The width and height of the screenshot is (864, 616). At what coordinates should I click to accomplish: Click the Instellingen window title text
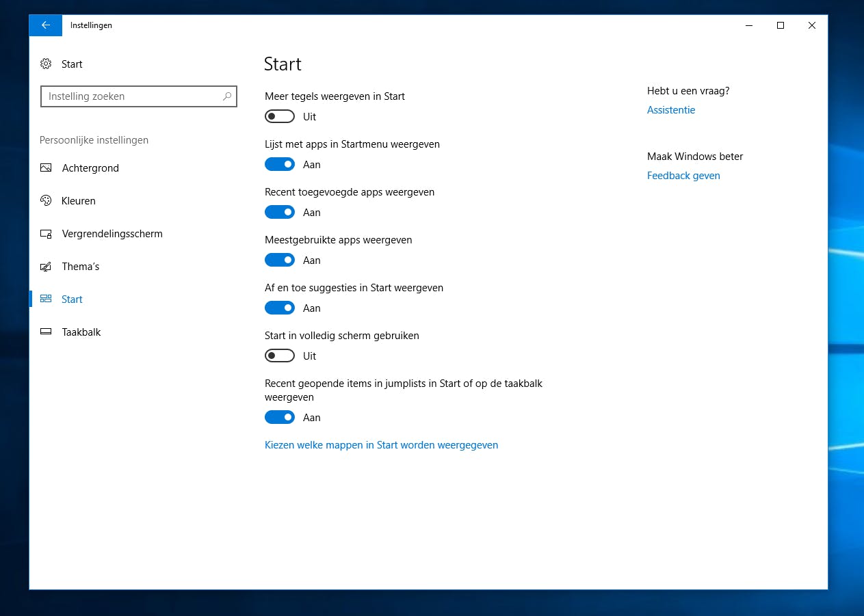pyautogui.click(x=91, y=25)
